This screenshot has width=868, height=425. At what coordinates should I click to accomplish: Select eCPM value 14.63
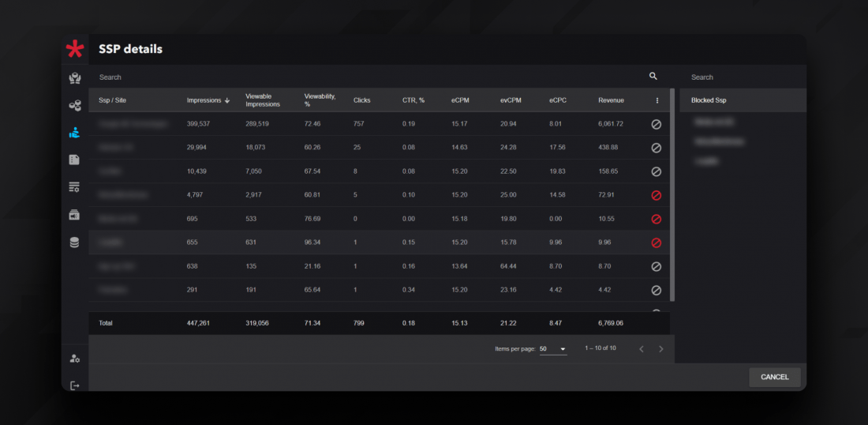(459, 148)
